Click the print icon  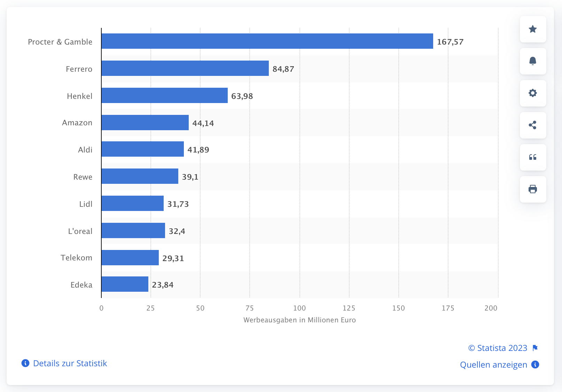click(533, 189)
